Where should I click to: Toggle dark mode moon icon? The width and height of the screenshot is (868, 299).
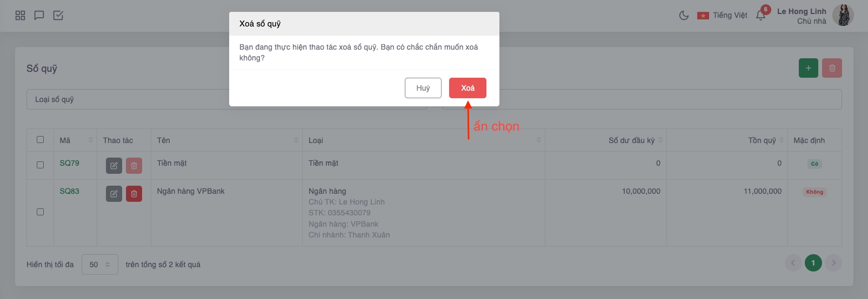684,16
